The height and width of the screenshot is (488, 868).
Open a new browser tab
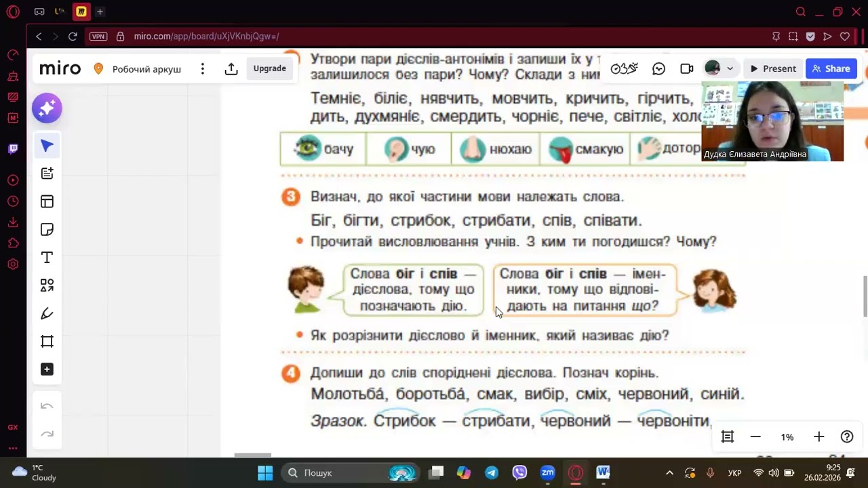click(100, 12)
